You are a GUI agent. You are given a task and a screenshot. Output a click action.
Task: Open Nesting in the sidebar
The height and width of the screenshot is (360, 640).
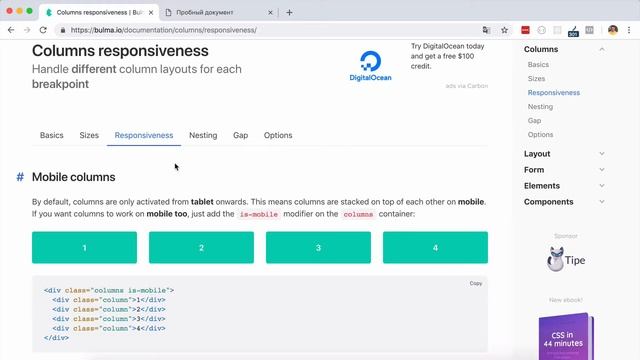(540, 107)
